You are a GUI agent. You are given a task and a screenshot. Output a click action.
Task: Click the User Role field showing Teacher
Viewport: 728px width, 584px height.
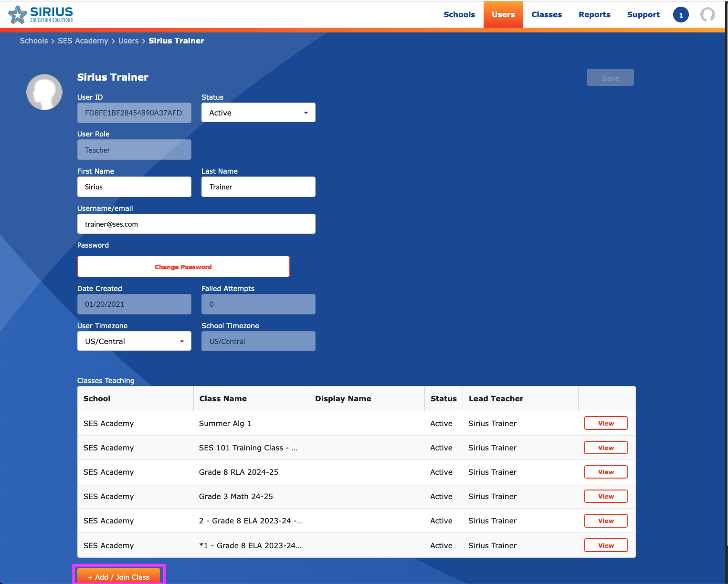134,150
